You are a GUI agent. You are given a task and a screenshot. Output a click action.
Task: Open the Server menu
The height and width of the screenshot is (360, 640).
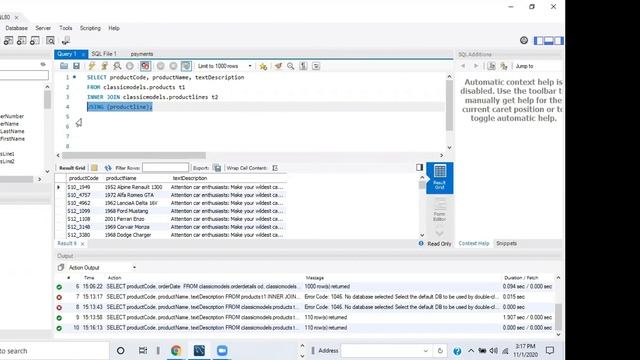pyautogui.click(x=43, y=28)
